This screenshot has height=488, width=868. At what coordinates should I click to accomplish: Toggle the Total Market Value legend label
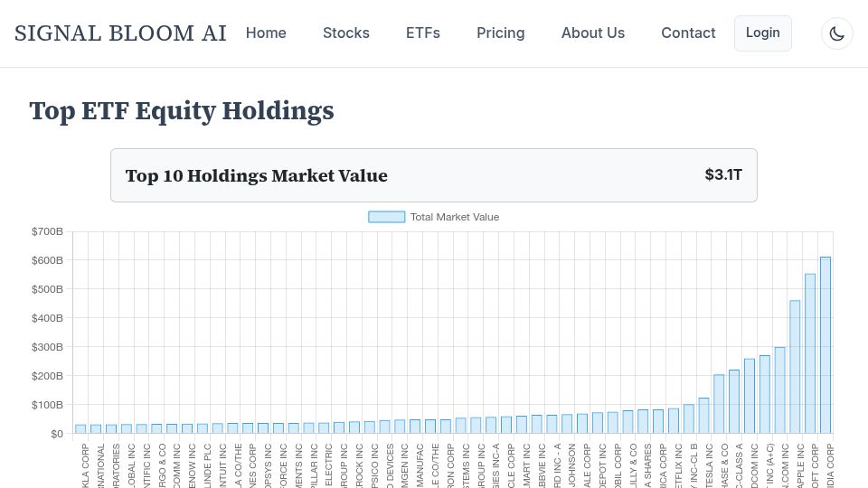[455, 217]
